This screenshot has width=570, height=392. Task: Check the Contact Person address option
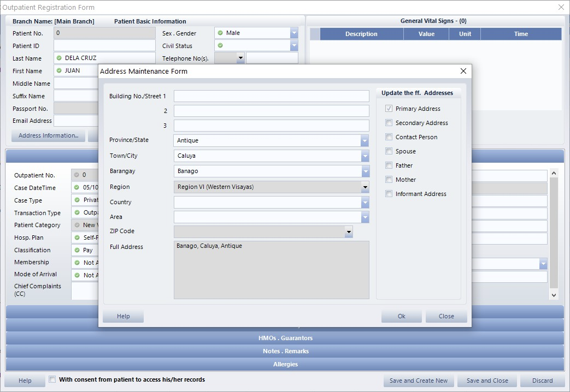click(389, 137)
